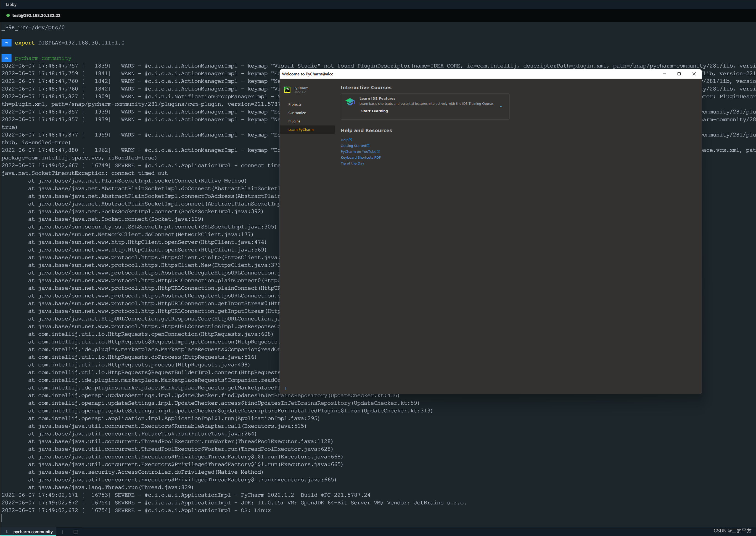The width and height of the screenshot is (756, 536).
Task: Click the Start Learning button
Action: pyautogui.click(x=374, y=111)
